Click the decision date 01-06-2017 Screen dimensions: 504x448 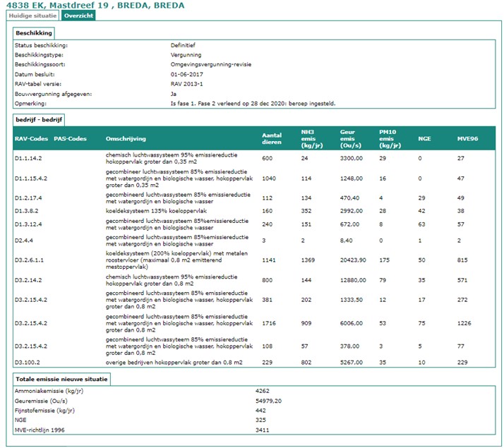pos(187,75)
